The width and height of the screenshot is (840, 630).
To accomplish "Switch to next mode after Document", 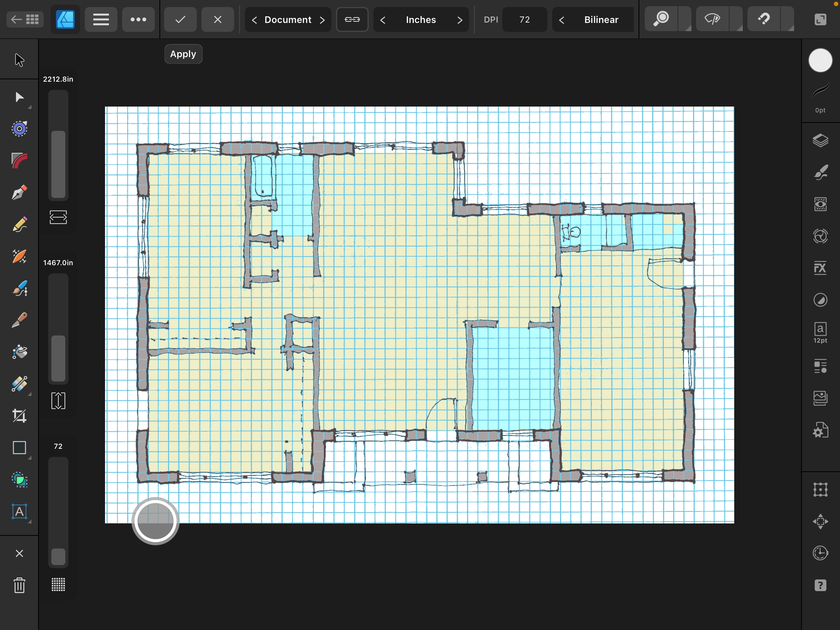I will pyautogui.click(x=322, y=20).
